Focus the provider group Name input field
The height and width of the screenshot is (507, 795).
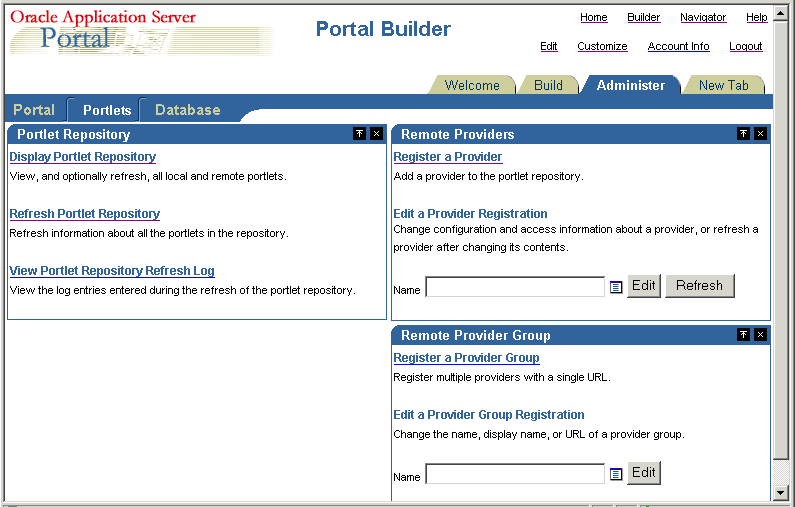point(515,474)
